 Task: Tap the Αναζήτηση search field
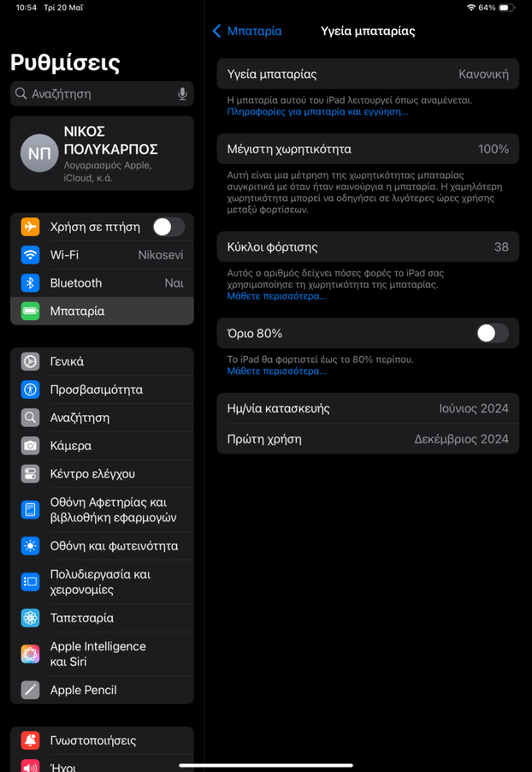pos(102,94)
